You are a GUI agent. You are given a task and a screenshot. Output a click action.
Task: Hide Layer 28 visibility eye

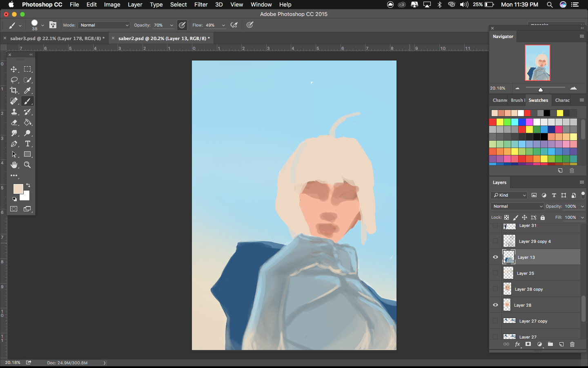click(x=495, y=305)
